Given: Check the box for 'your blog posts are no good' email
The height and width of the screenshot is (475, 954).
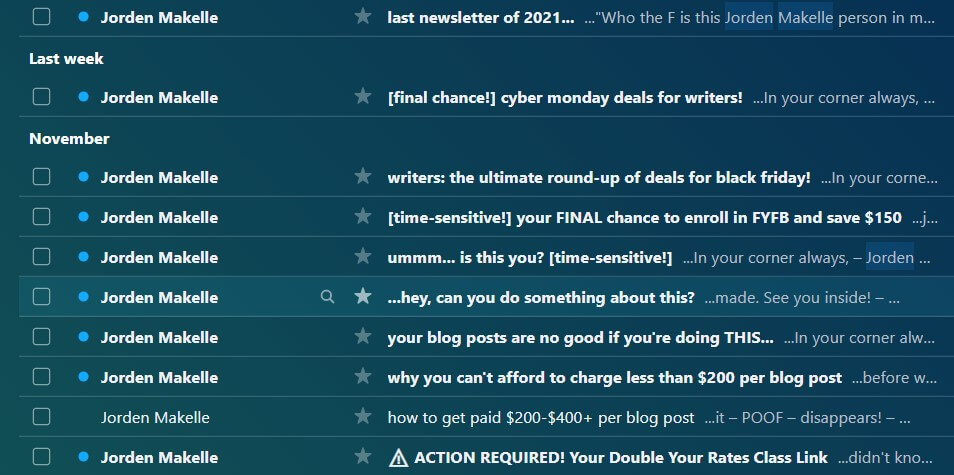Looking at the screenshot, I should point(41,337).
